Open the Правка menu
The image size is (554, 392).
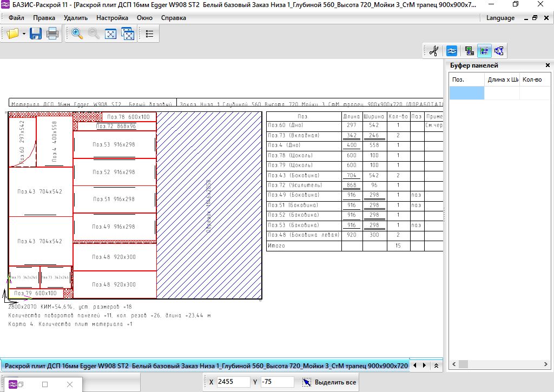coord(44,18)
